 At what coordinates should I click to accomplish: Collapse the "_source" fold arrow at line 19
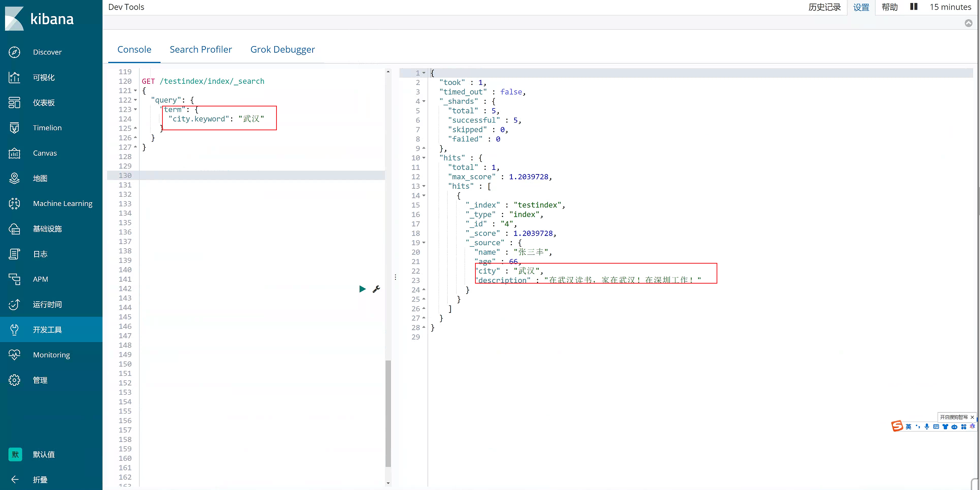click(424, 243)
